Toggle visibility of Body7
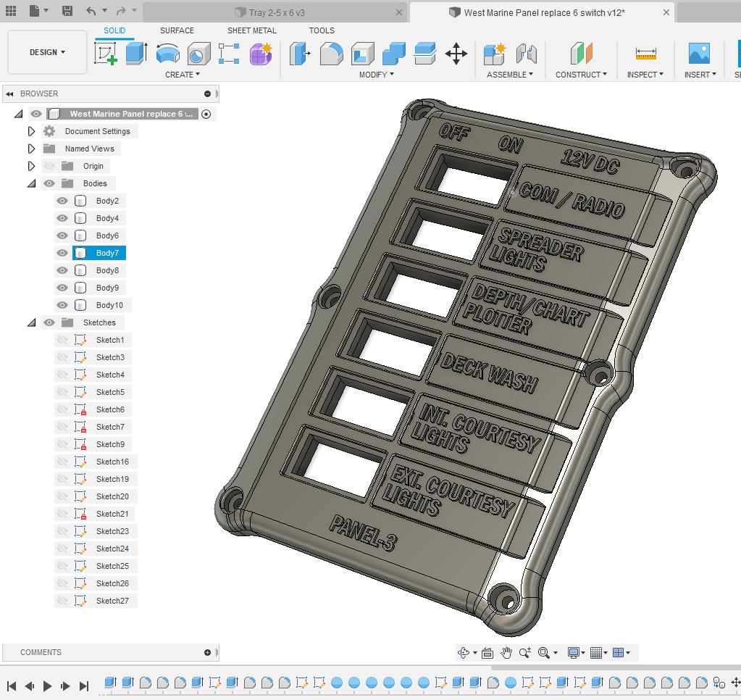 (x=62, y=253)
